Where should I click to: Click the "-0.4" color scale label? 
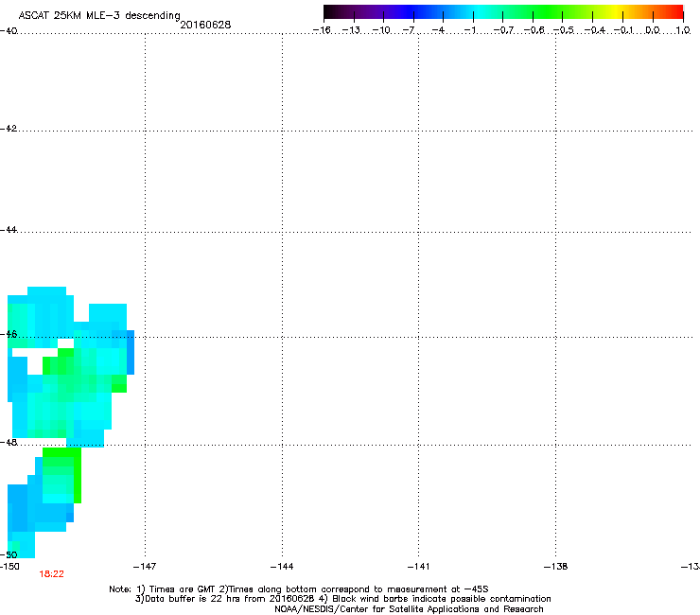[x=595, y=30]
